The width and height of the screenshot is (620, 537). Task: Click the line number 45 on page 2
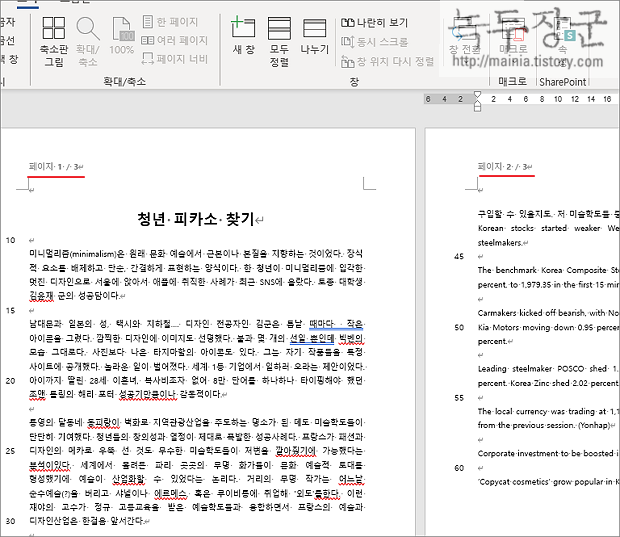click(459, 256)
